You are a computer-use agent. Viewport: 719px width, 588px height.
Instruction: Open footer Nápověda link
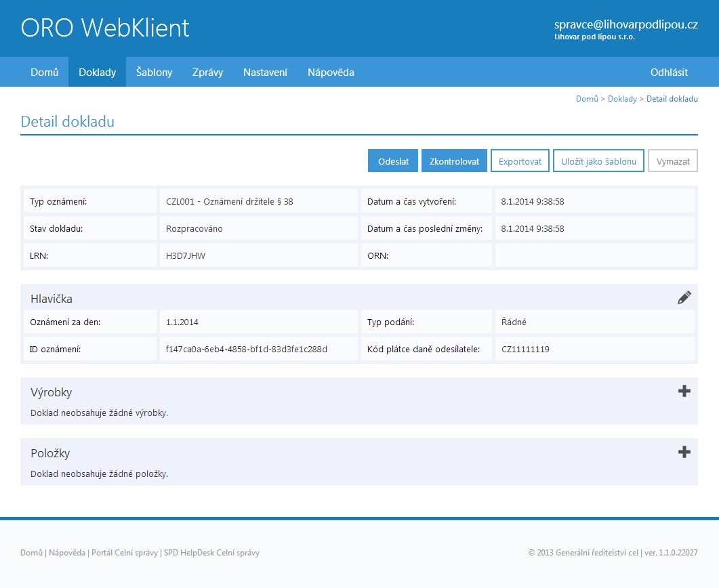pyautogui.click(x=67, y=553)
